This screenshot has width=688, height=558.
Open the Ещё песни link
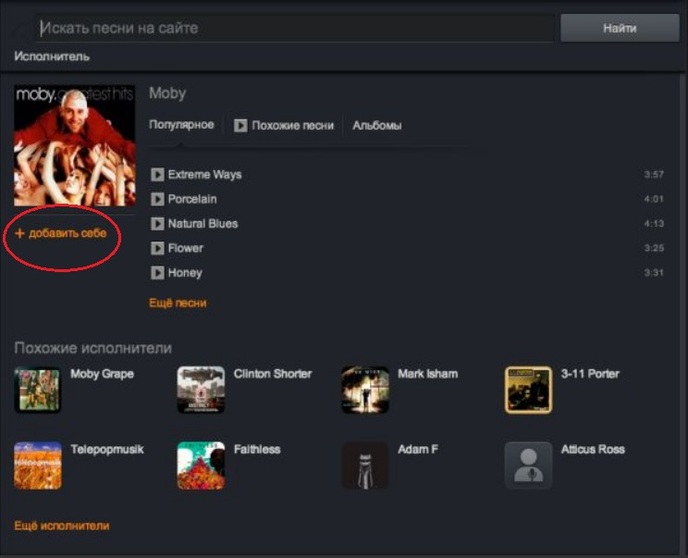(x=178, y=303)
